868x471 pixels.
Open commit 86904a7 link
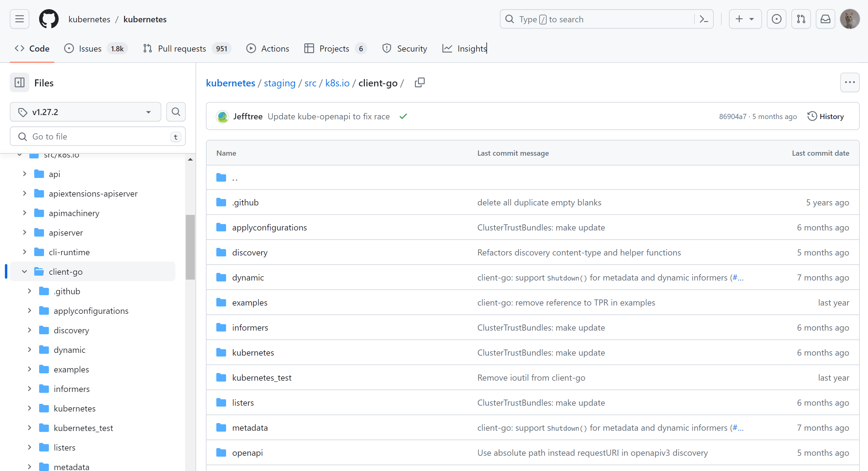(x=733, y=117)
